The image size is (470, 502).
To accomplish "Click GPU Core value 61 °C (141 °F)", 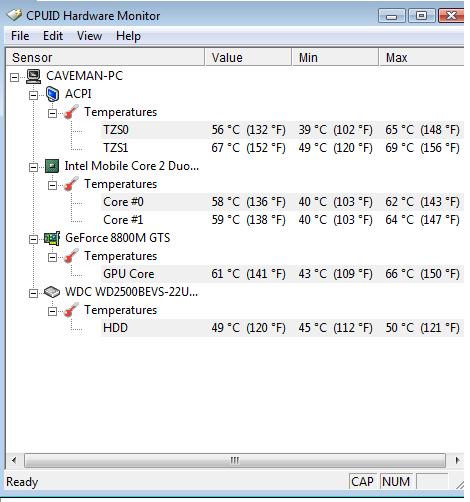I will click(248, 274).
